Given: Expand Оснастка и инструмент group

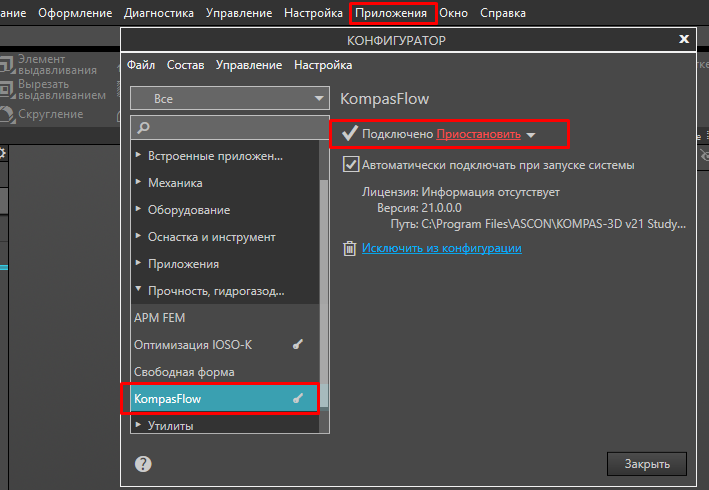Looking at the screenshot, I should [x=138, y=236].
